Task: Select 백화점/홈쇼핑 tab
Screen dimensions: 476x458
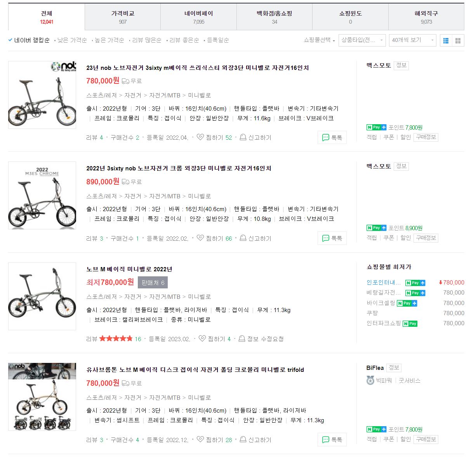Action: [274, 17]
